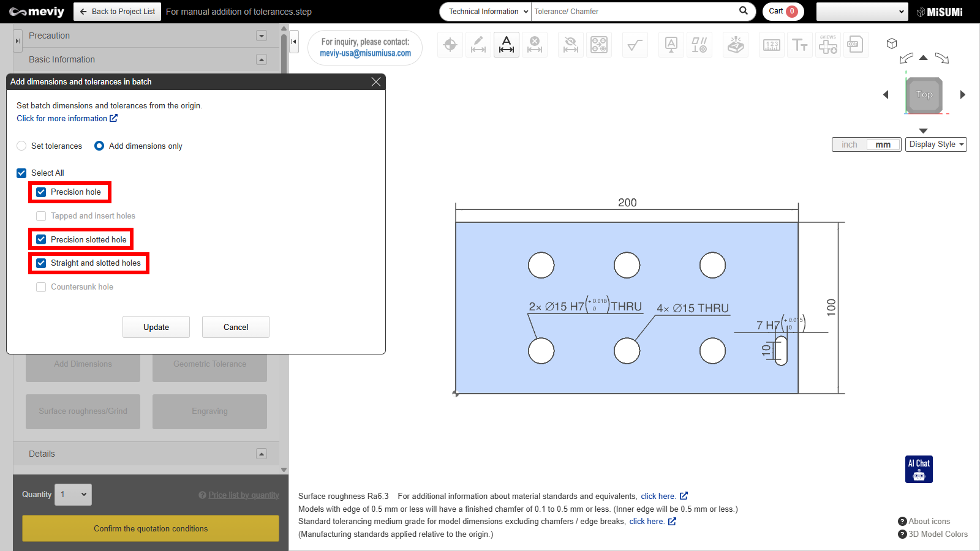Click the DXF file export icon
980x551 pixels.
point(854,45)
